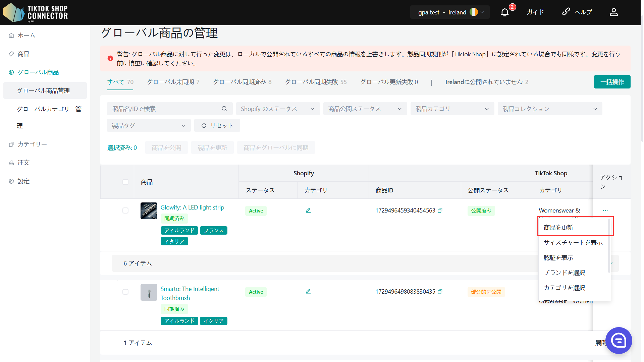Check the Smarto Intelligent Toothbrush row

[x=125, y=292]
